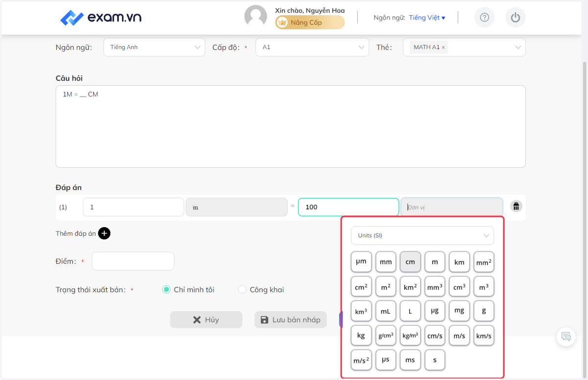The width and height of the screenshot is (588, 380).
Task: Click the Đơn vị unit field
Action: coord(452,207)
